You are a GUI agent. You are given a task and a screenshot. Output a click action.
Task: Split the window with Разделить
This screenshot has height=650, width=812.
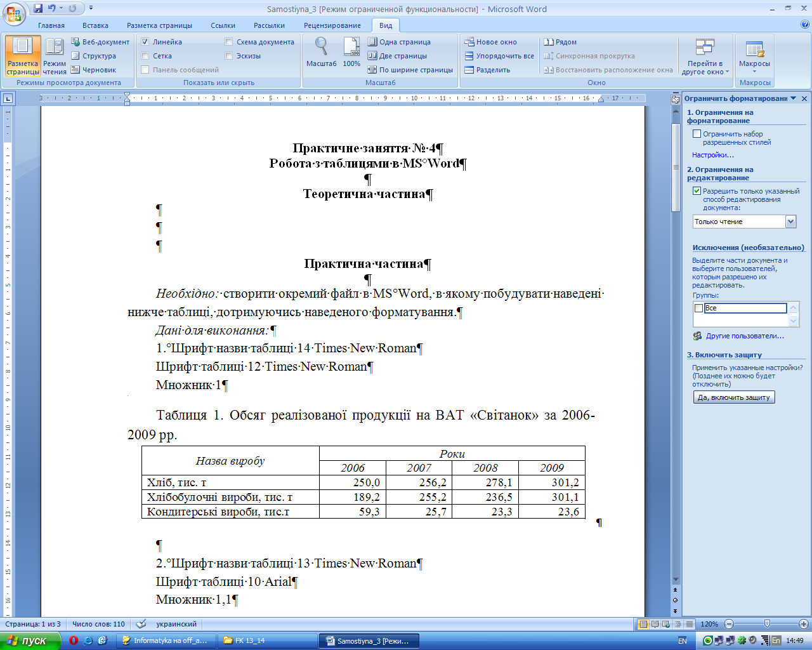[487, 70]
